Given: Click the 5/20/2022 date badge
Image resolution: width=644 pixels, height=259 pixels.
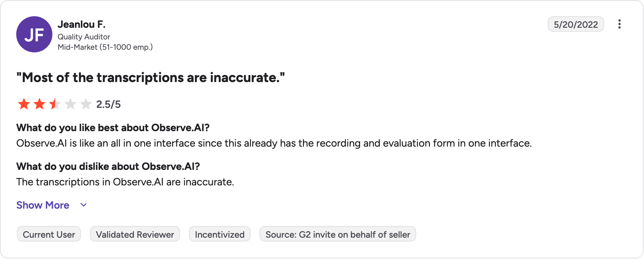Looking at the screenshot, I should tap(576, 24).
